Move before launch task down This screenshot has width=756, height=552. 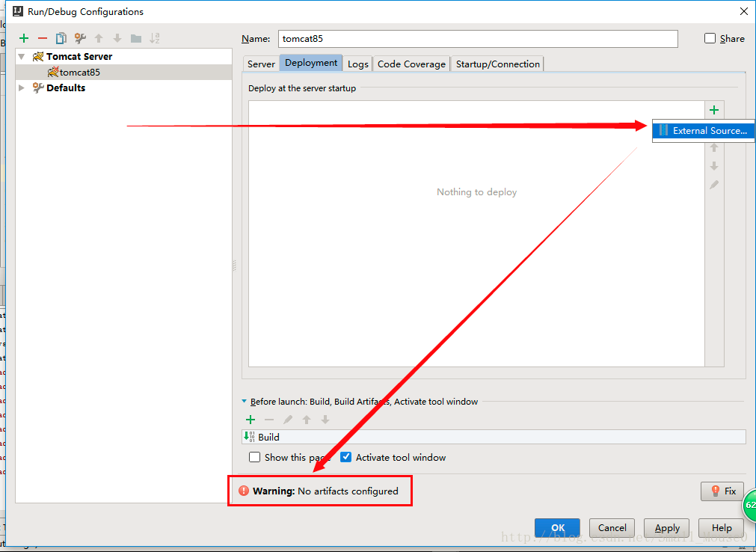(x=325, y=420)
